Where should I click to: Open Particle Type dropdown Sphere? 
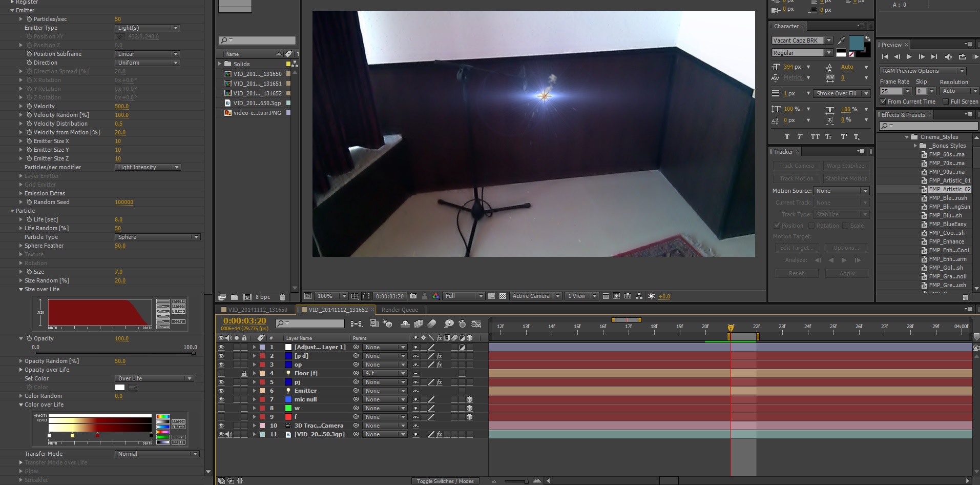click(x=157, y=237)
